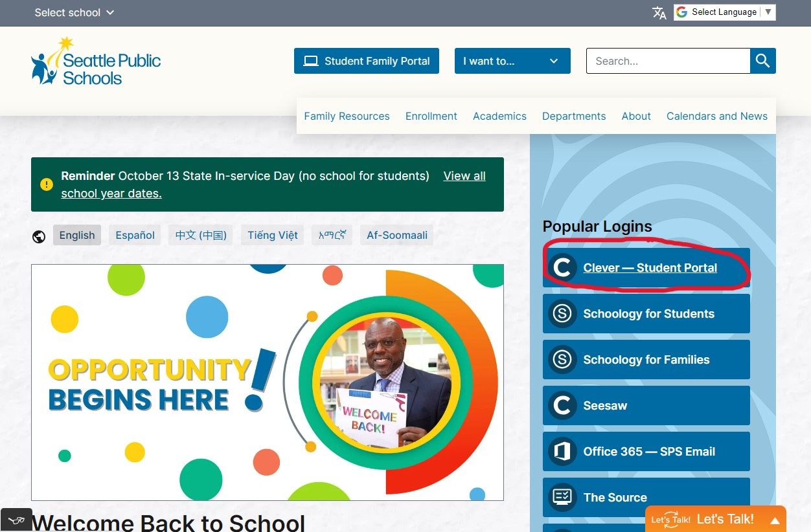The height and width of the screenshot is (532, 811).
Task: Click the yellow alert icon in the reminder banner
Action: click(x=47, y=184)
